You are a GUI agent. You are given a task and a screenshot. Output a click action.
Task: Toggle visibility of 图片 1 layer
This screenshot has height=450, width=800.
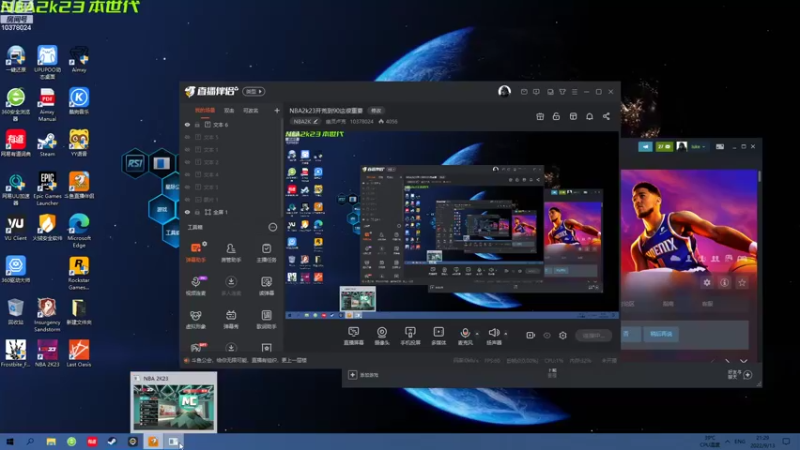click(x=187, y=199)
